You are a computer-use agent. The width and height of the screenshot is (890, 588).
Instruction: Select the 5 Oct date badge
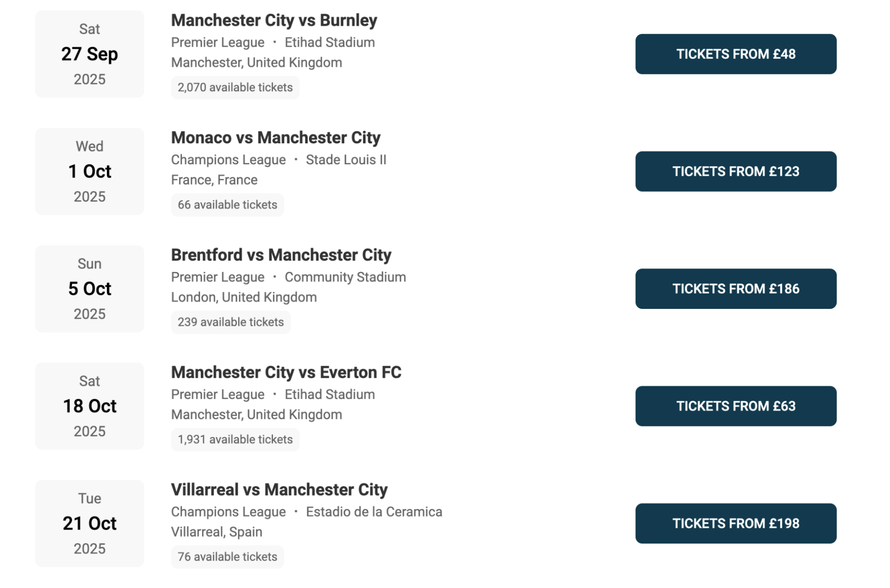click(89, 289)
